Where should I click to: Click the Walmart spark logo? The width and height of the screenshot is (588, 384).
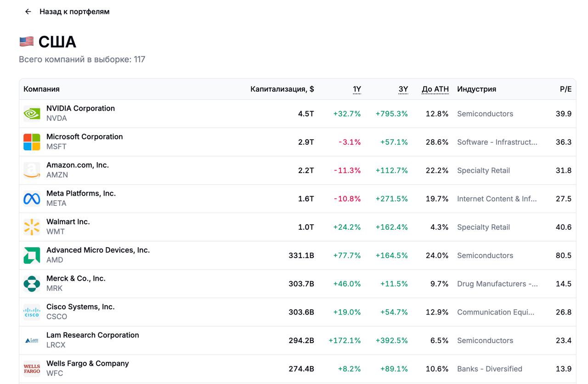click(x=31, y=226)
